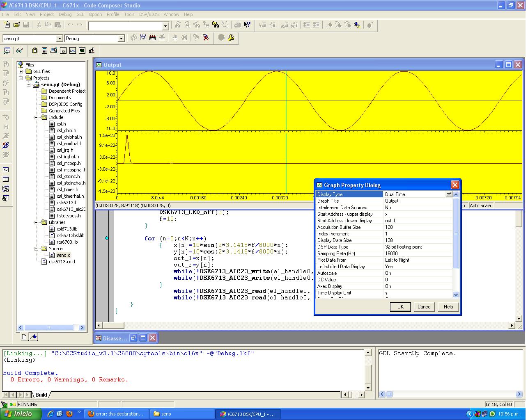Click Auto Scale in graph status bar
The image size is (528, 420).
click(x=480, y=205)
